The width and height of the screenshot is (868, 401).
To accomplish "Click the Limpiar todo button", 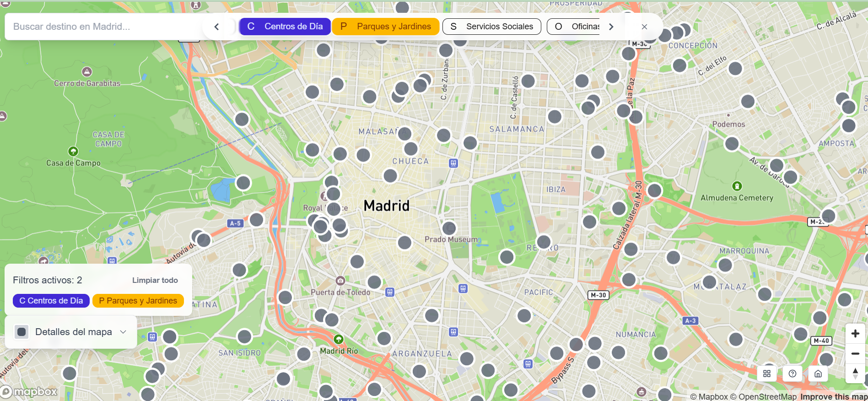I will tap(155, 280).
